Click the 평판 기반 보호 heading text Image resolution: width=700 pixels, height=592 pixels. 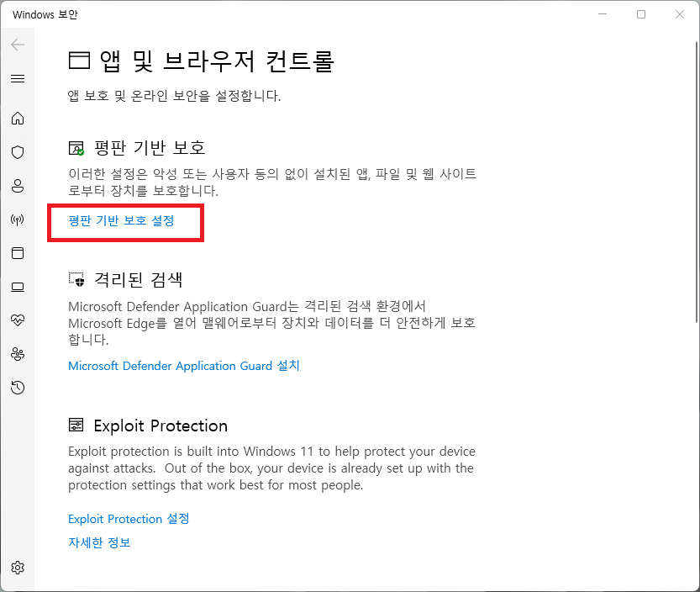pyautogui.click(x=150, y=148)
